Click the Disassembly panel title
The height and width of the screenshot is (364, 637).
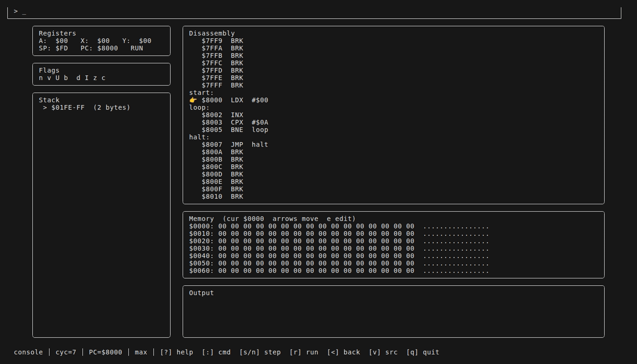(x=212, y=33)
